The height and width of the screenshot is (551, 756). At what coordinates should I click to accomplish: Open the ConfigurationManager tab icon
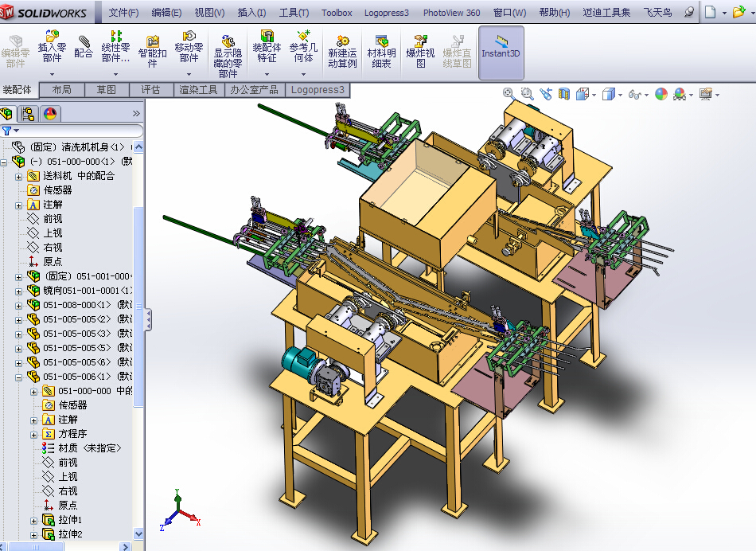coord(28,114)
